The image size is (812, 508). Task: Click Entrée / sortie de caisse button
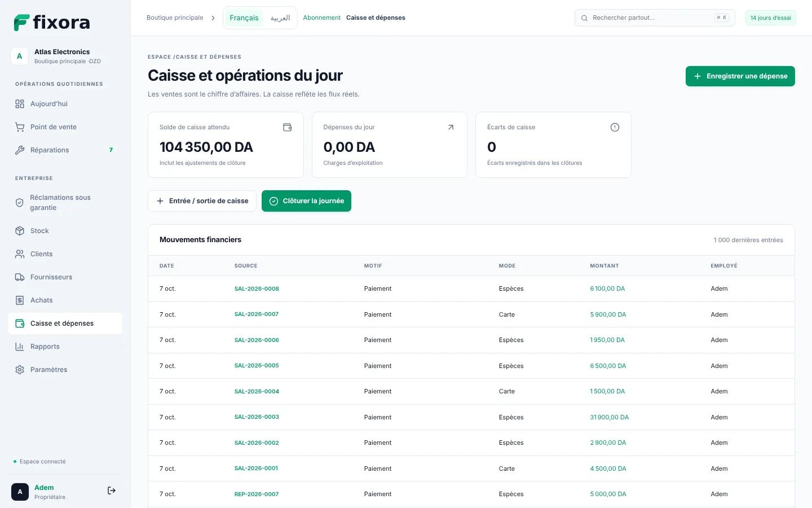[202, 201]
